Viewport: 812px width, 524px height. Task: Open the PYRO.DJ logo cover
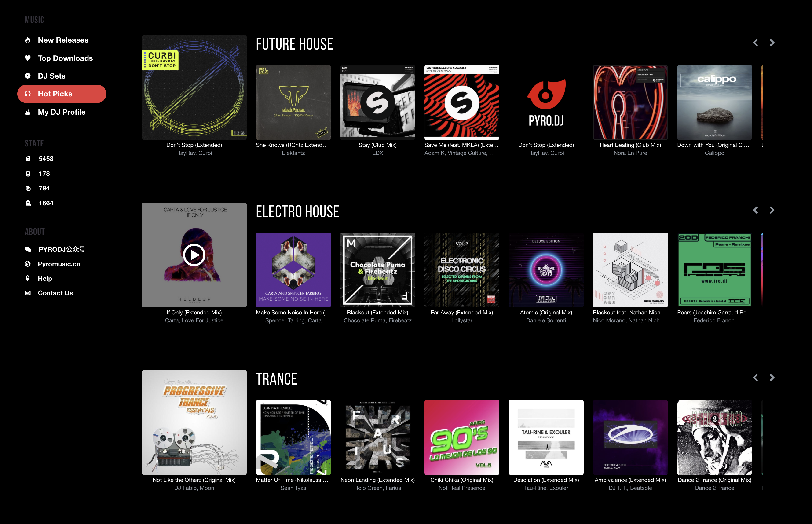(546, 102)
